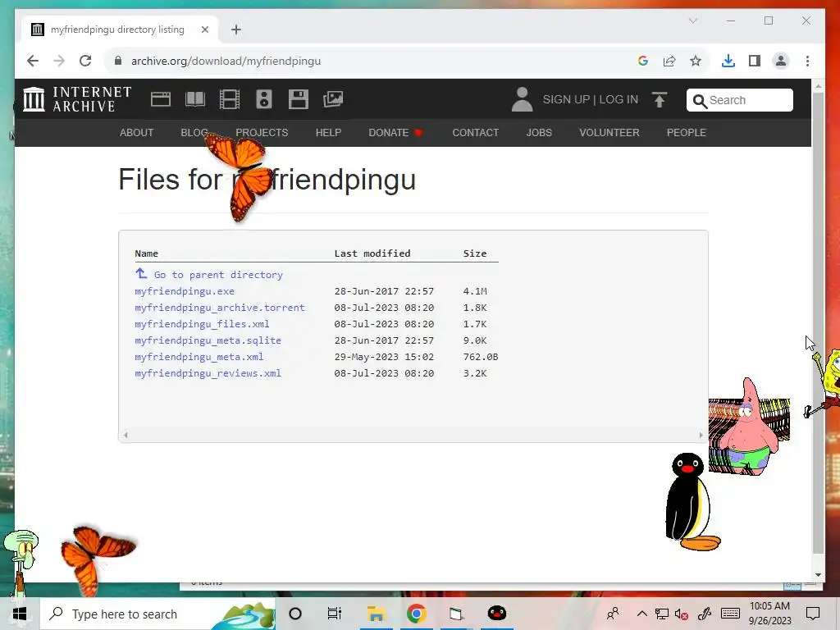Open Chrome downloads icon
840x630 pixels.
(728, 61)
